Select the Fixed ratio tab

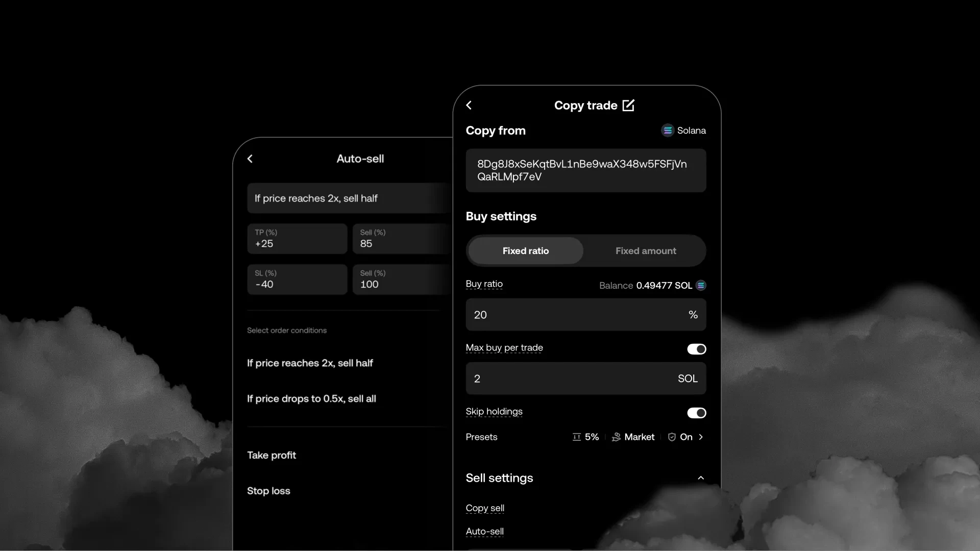526,251
